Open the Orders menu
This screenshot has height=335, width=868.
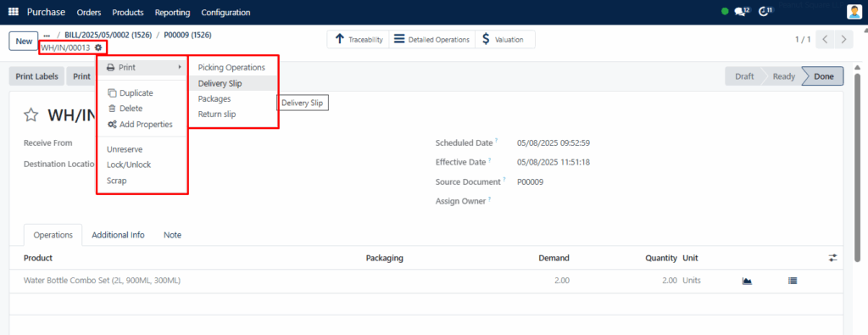point(88,12)
